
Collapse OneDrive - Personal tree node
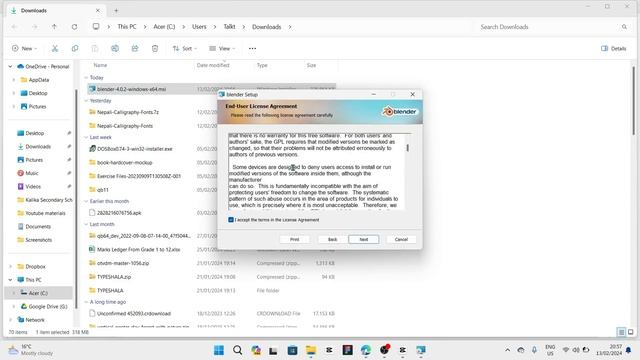(x=10, y=67)
